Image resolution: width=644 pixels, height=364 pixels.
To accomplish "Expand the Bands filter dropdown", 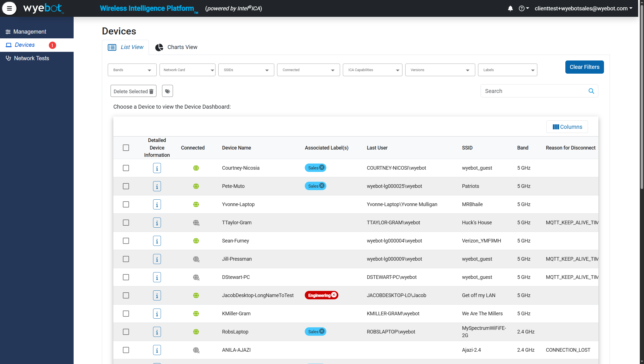I will pyautogui.click(x=132, y=70).
